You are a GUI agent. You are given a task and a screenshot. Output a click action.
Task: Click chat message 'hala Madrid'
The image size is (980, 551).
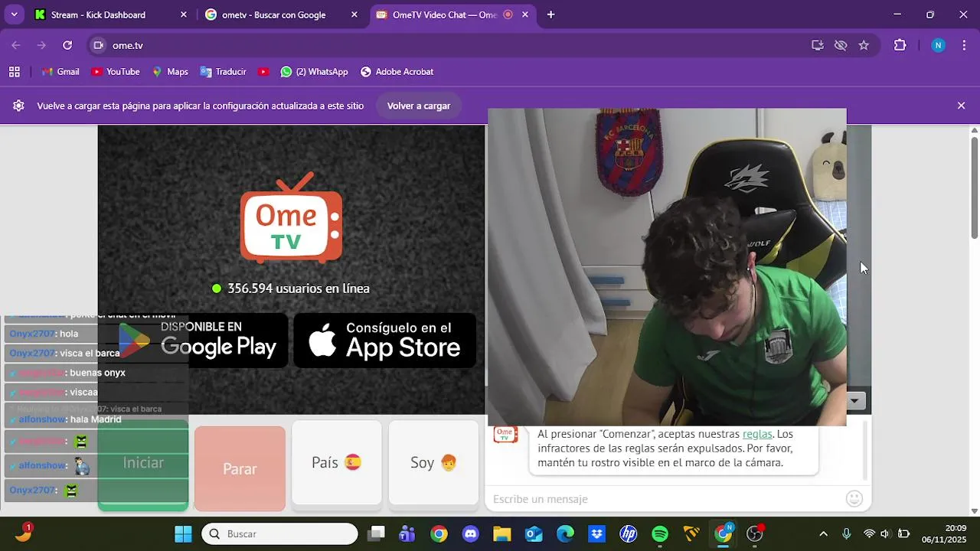96,419
